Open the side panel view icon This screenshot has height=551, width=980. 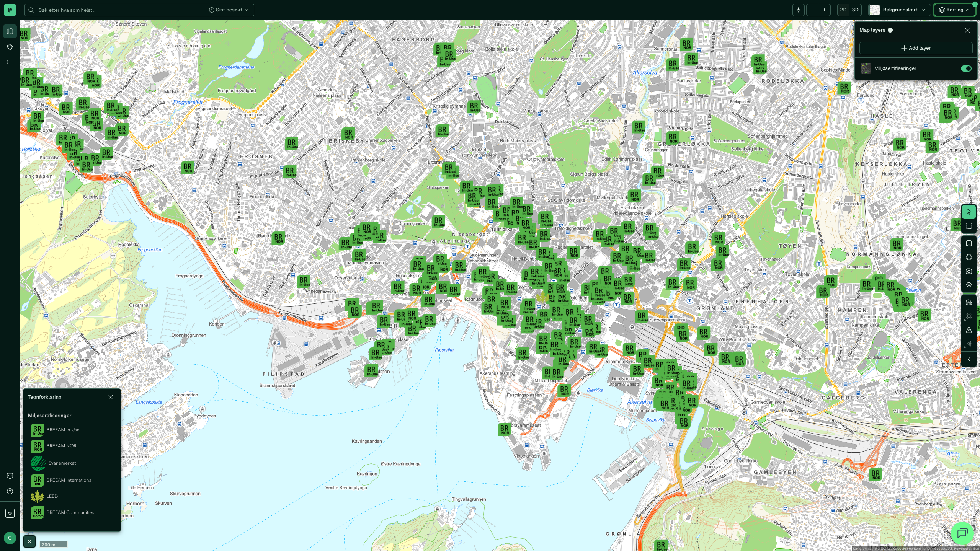(x=10, y=31)
